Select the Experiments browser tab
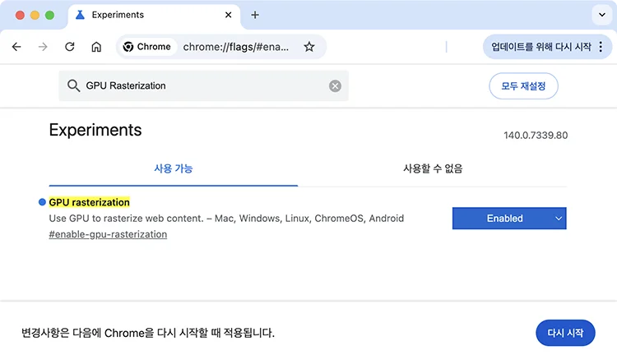Screen dimensions: 617x364 (154, 15)
